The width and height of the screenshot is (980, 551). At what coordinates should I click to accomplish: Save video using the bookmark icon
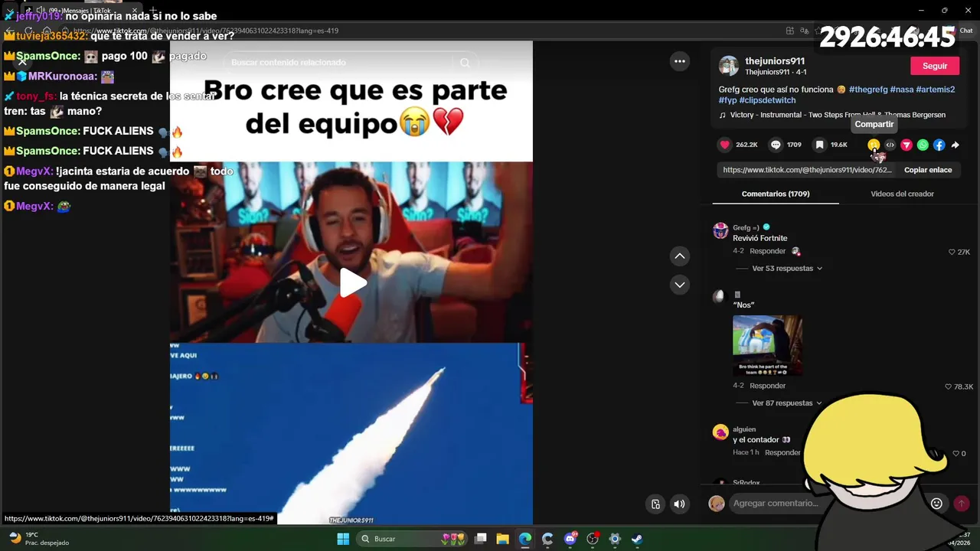click(820, 145)
